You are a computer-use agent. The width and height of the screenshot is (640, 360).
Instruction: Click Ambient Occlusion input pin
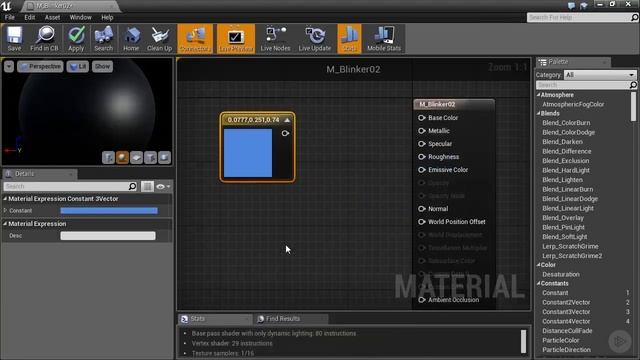click(x=422, y=300)
